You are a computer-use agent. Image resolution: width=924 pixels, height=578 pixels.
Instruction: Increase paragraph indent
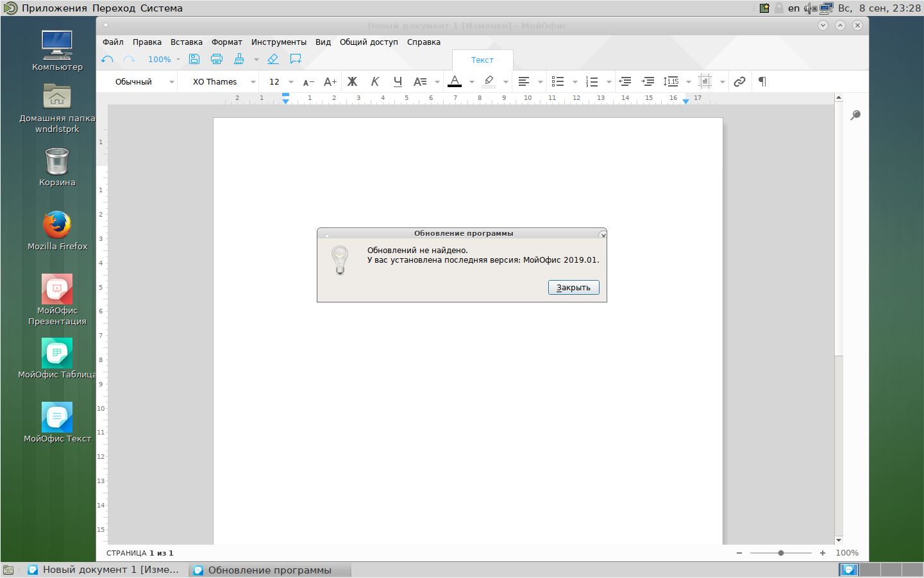648,81
